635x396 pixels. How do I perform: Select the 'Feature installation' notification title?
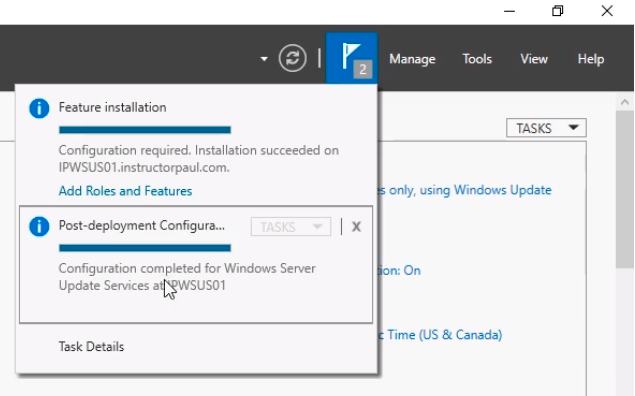pos(113,107)
